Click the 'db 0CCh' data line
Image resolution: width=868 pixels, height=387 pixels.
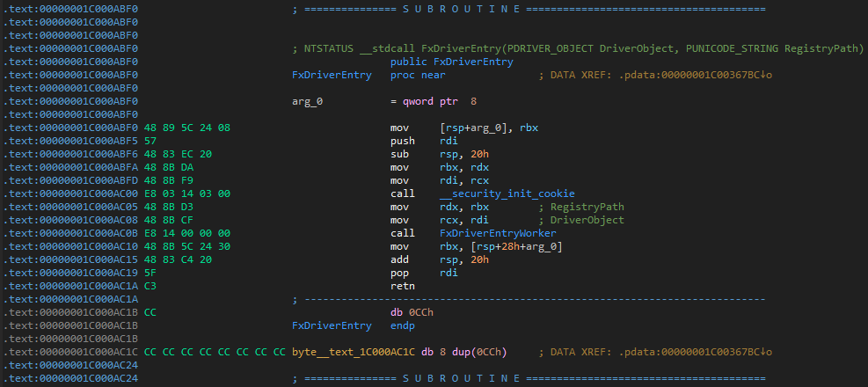point(412,312)
